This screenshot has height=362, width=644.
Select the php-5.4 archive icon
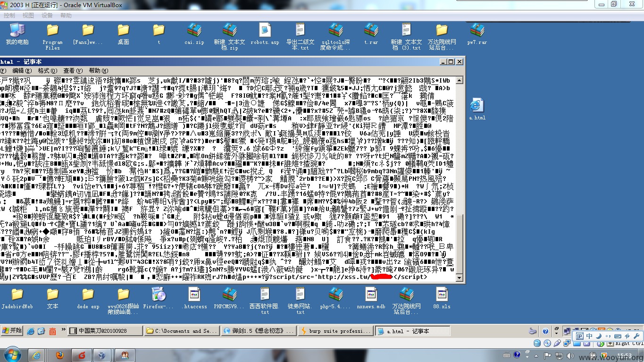[x=335, y=298]
